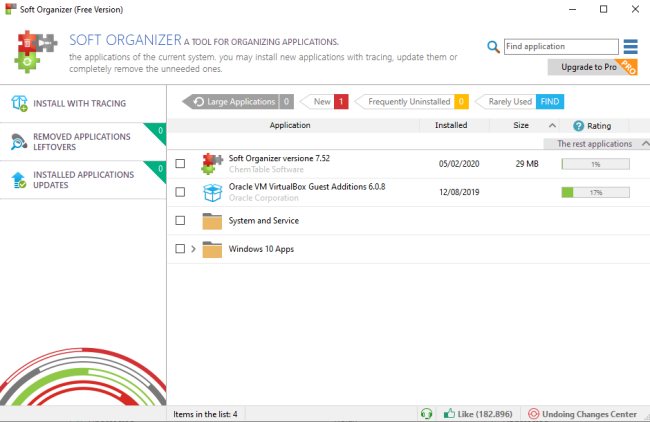This screenshot has height=422, width=650.
Task: Click the PRO ribbon badge
Action: point(628,67)
